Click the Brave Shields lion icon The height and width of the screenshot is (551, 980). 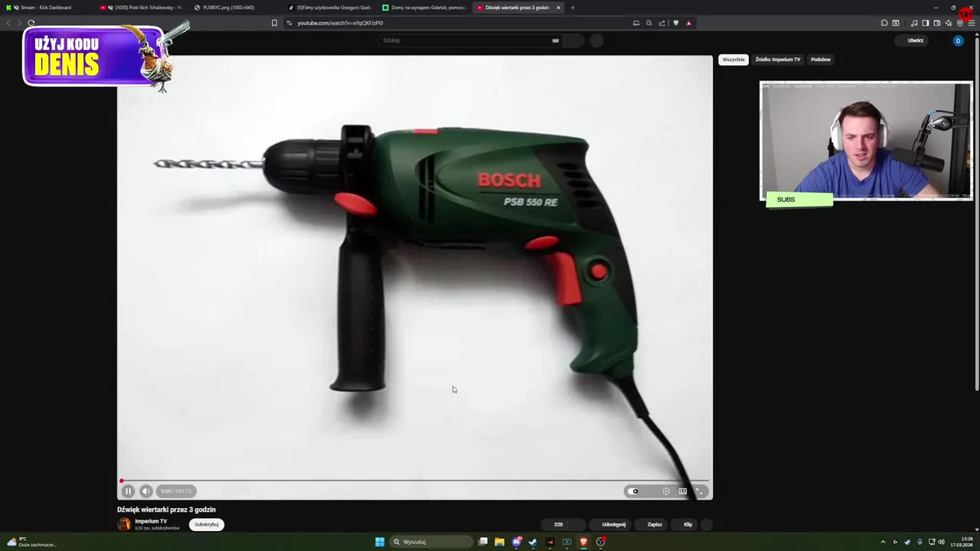675,23
